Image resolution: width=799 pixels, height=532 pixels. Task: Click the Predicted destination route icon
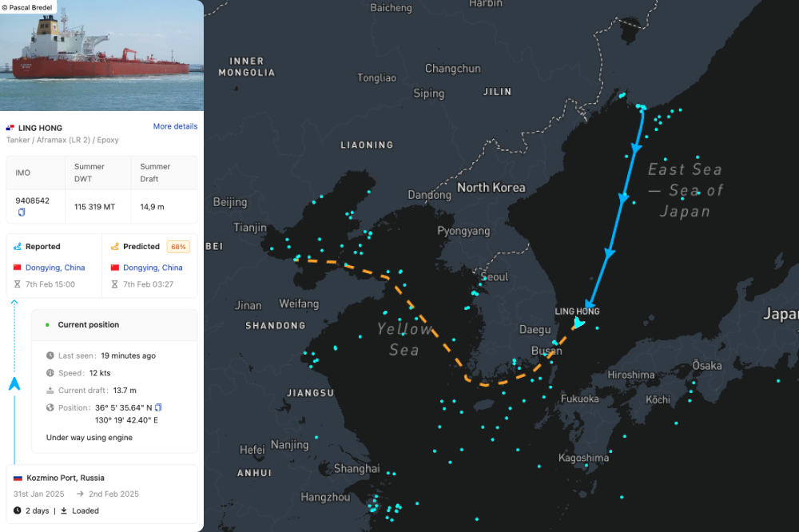coord(115,247)
